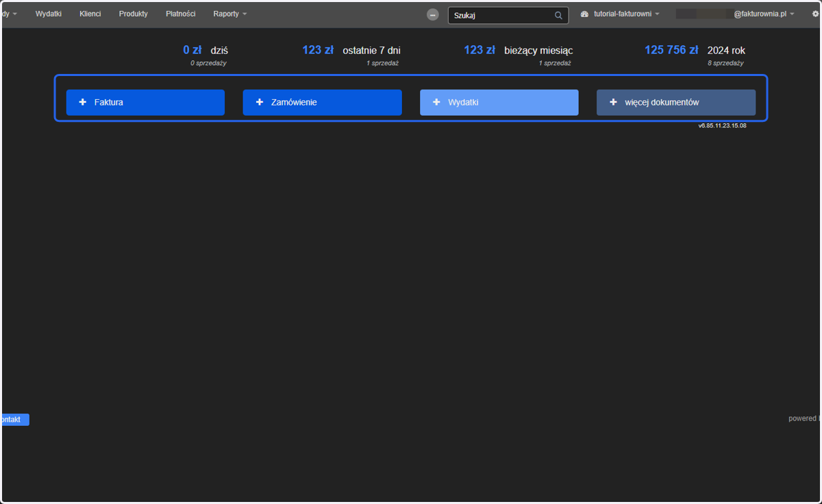This screenshot has width=822, height=504.
Task: Click plus icon on więcej dokumentów button
Action: [613, 102]
